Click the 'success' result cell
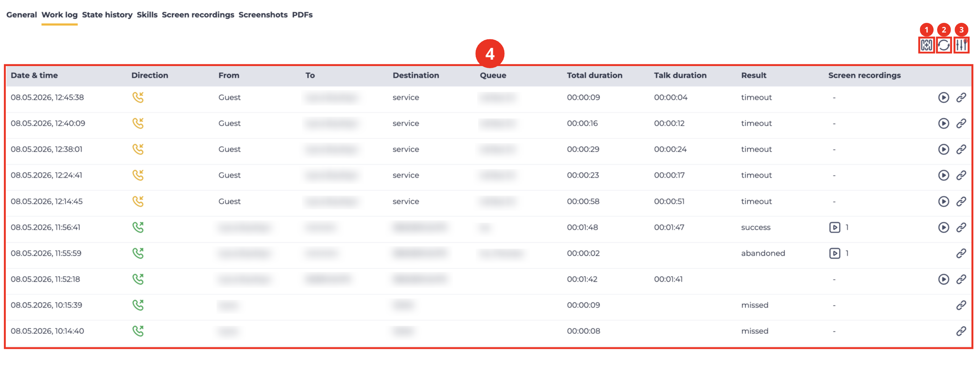Viewport: 980px width, 372px height. click(x=756, y=227)
